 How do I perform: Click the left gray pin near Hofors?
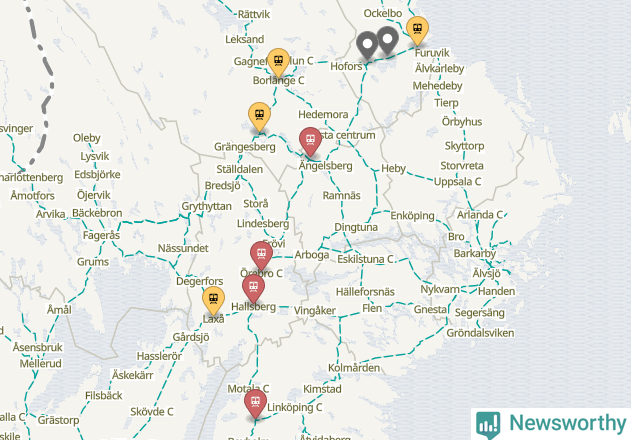point(367,45)
